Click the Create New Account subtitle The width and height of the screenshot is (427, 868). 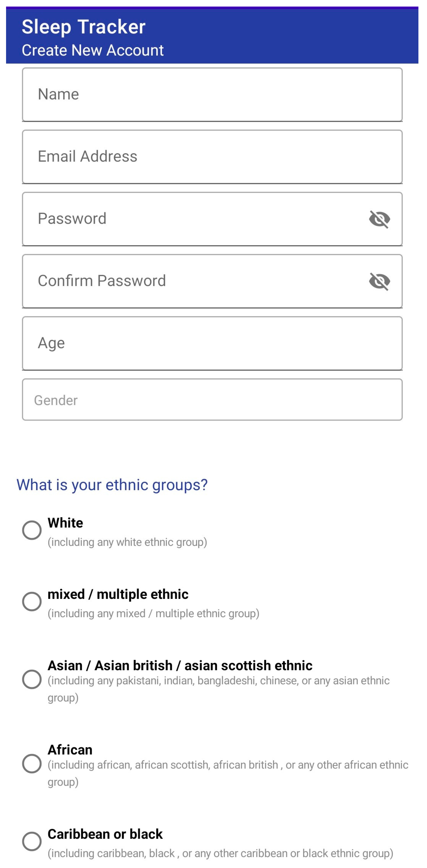pos(92,50)
